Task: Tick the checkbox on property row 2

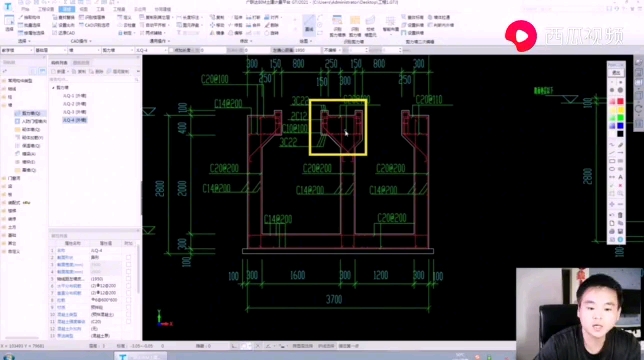Action: pos(128,257)
